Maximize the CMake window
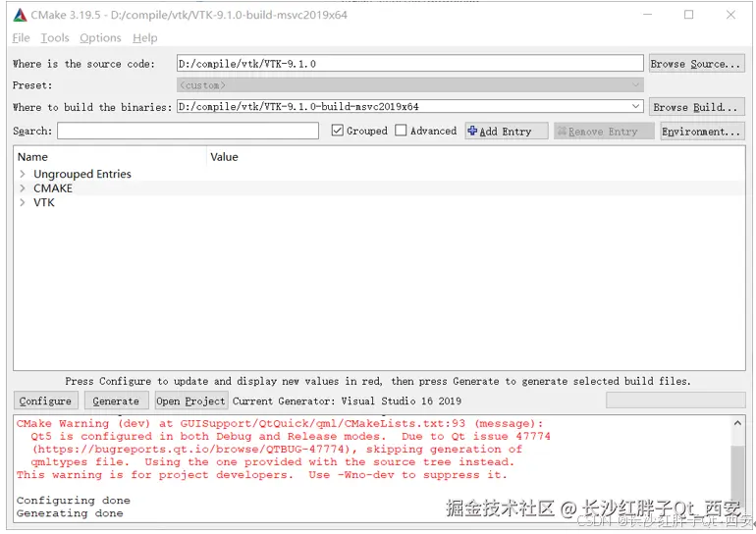The image size is (756, 534). point(689,15)
